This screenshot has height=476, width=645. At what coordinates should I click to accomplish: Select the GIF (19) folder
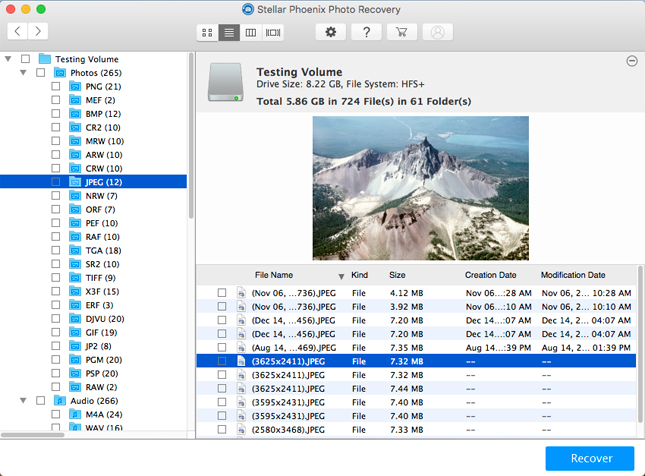click(x=101, y=332)
